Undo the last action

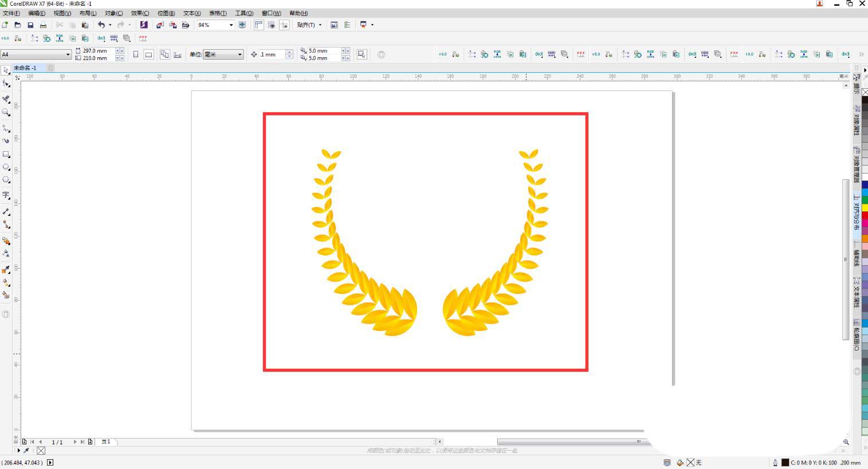pos(101,25)
